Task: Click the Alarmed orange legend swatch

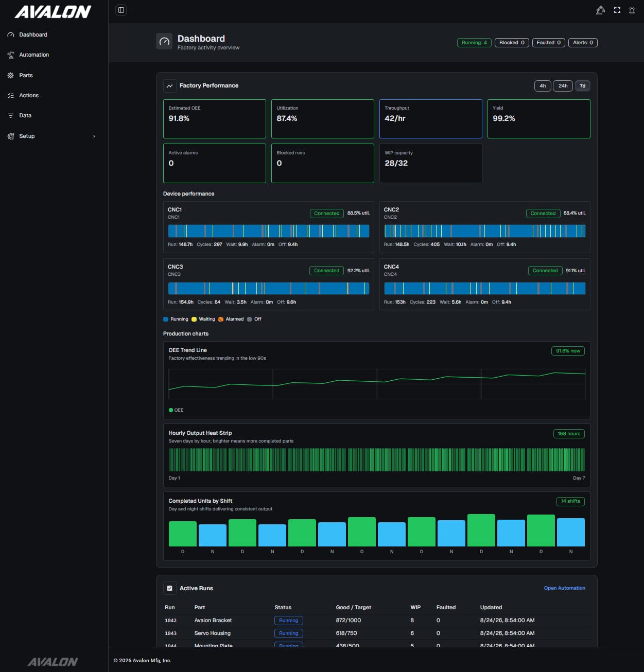Action: pyautogui.click(x=221, y=319)
